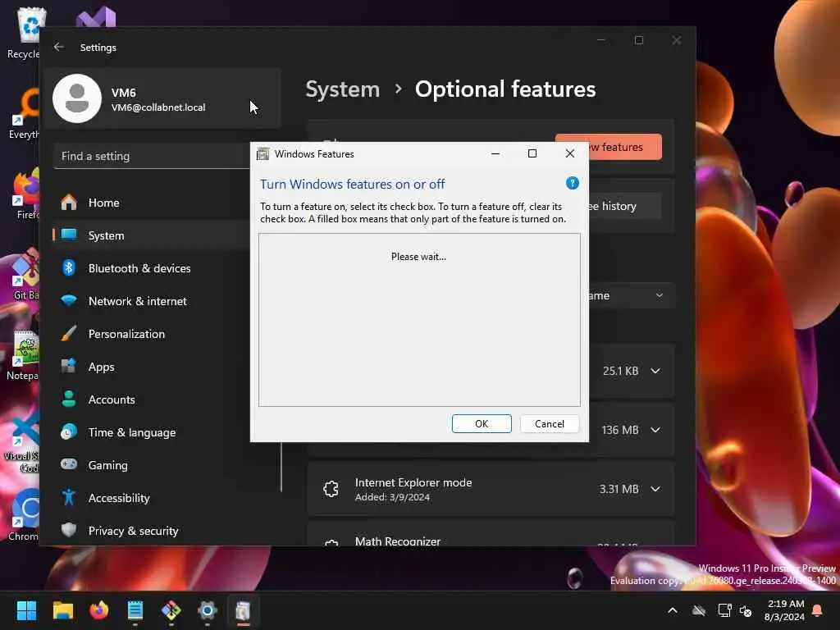Image resolution: width=840 pixels, height=630 pixels.
Task: Click the Git Bash desktop shortcut
Action: (x=25, y=274)
